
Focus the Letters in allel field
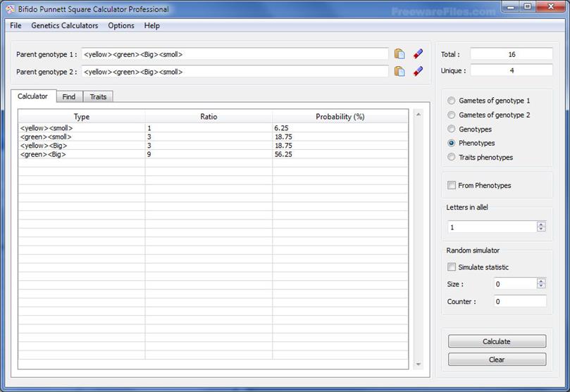tap(492, 227)
